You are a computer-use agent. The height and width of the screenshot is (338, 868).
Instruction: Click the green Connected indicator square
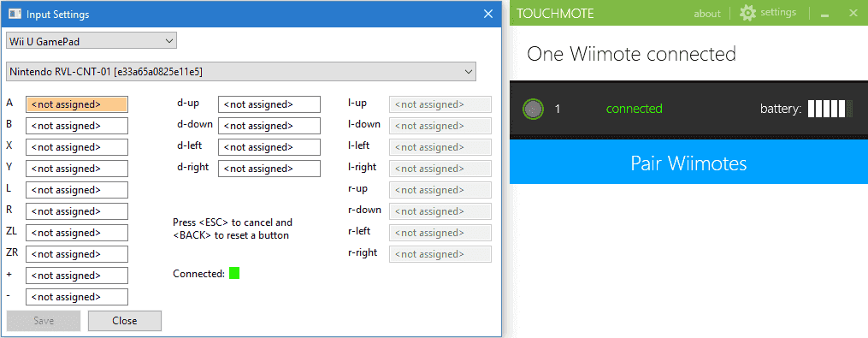[x=234, y=273]
